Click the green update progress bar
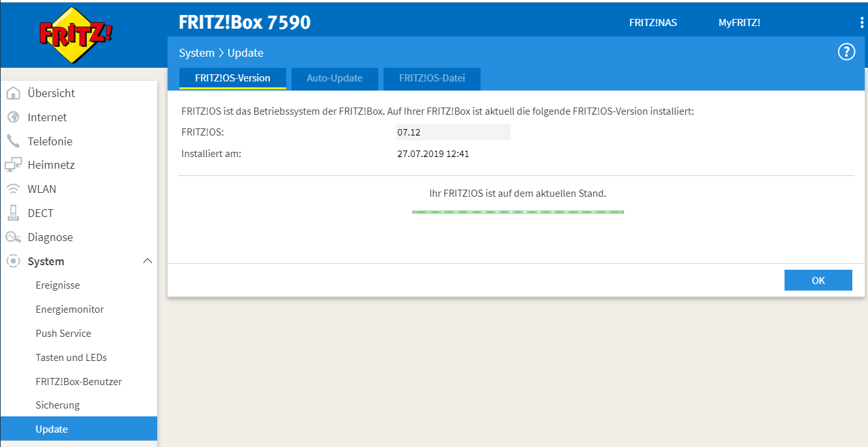This screenshot has height=447, width=868. pyautogui.click(x=518, y=212)
